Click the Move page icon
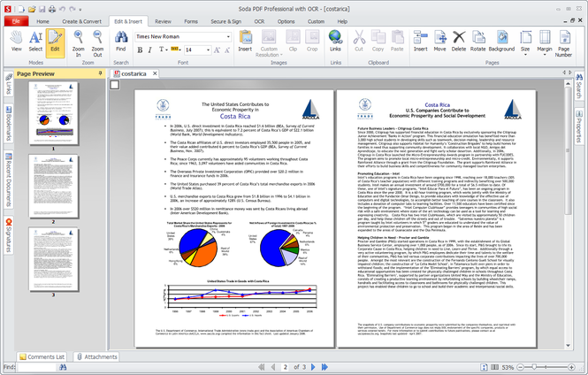 tap(439, 41)
